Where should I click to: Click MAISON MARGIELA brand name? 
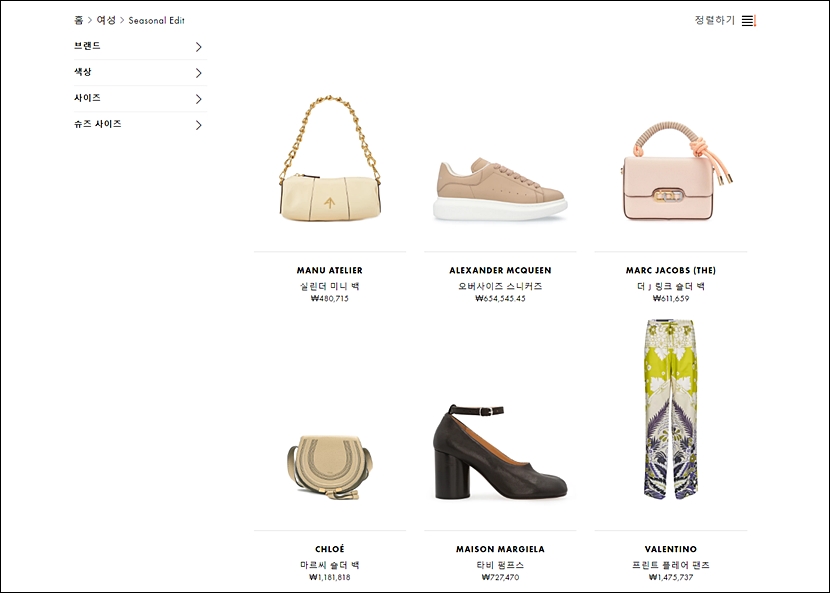(x=500, y=549)
